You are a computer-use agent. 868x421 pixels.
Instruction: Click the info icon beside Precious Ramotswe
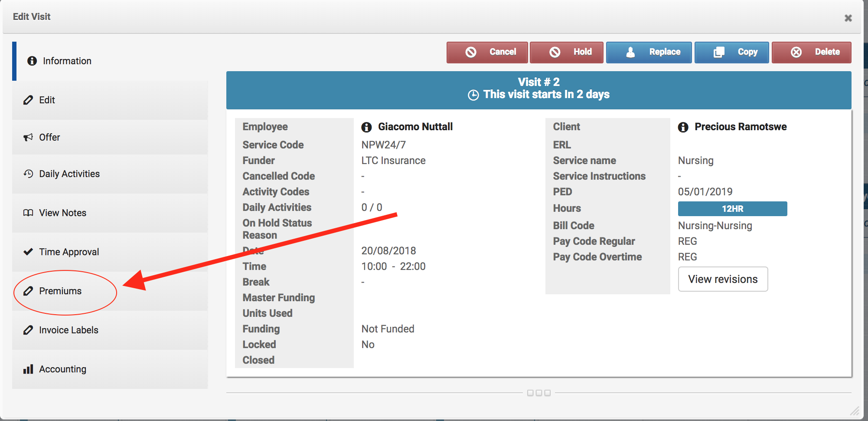683,127
